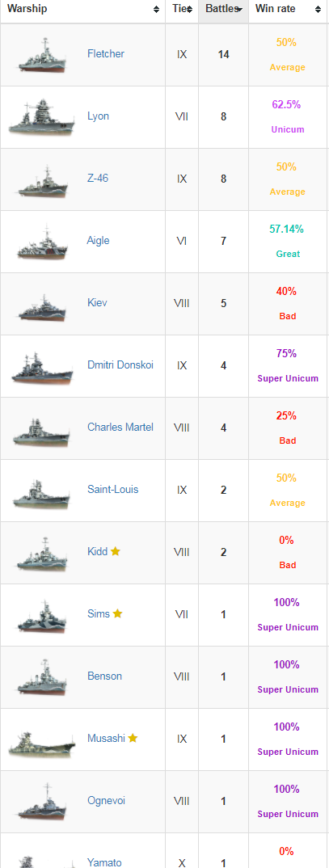Click the gold star next to Kidd
Image resolution: width=329 pixels, height=868 pixels.
(x=116, y=551)
